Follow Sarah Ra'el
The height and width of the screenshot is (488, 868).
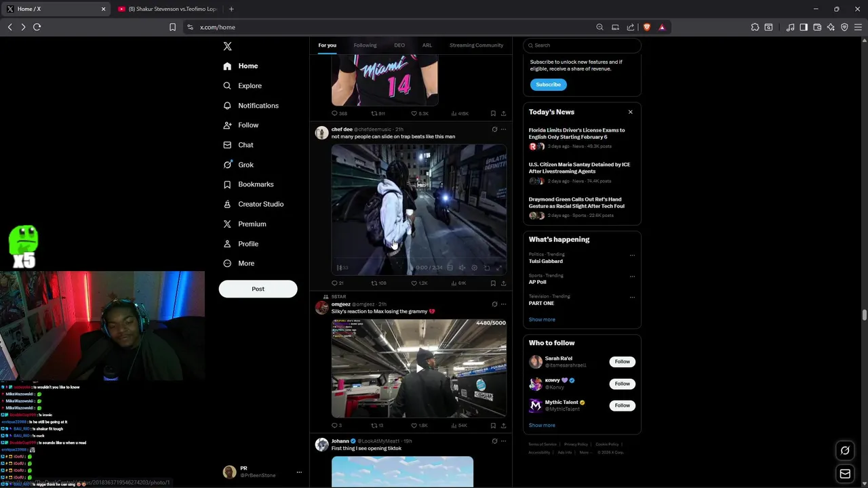(623, 362)
